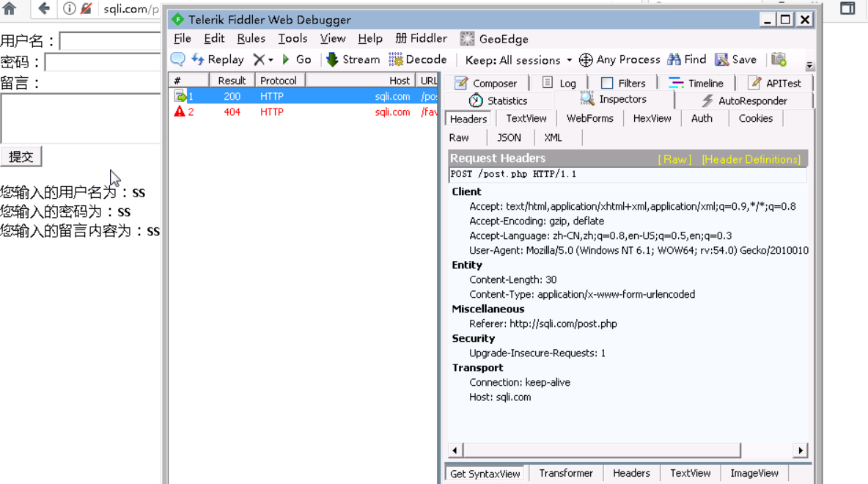
Task: Open the GeoEdge menu item
Action: (494, 39)
